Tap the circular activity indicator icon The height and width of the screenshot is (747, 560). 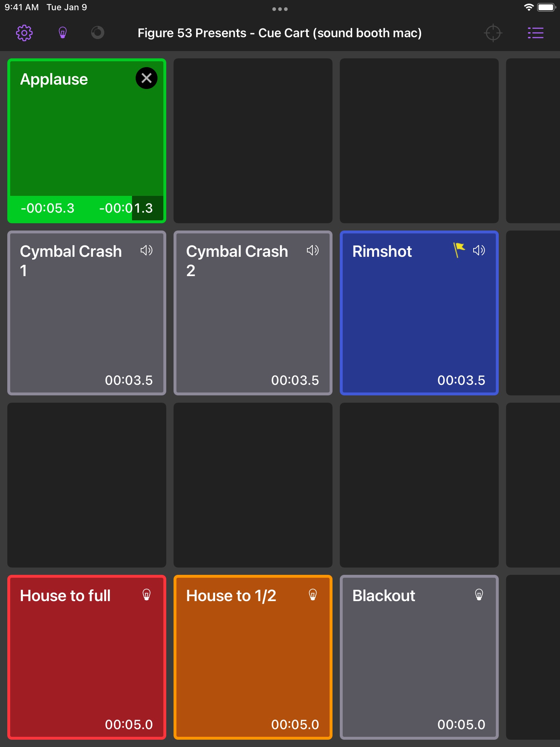[97, 33]
